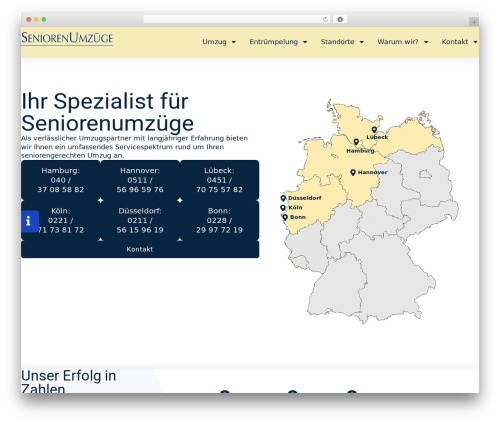Click the Düsseldorf label on the map
The height and width of the screenshot is (423, 500).
[305, 198]
